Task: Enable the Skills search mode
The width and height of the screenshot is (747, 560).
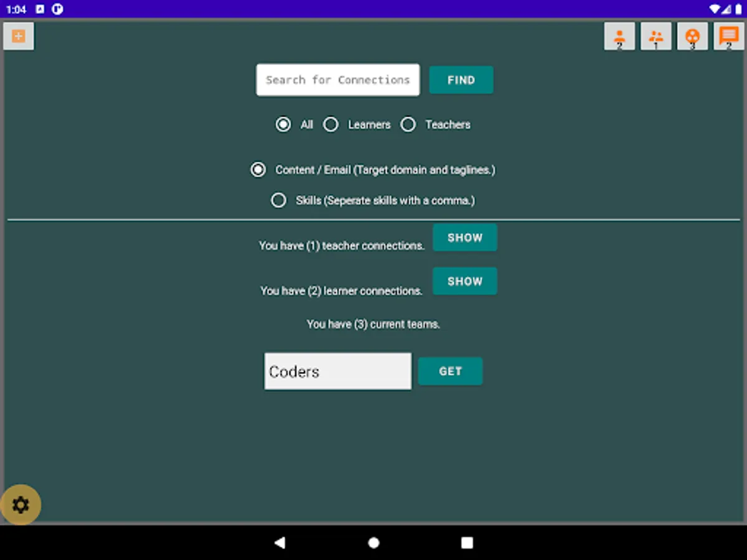Action: click(278, 200)
